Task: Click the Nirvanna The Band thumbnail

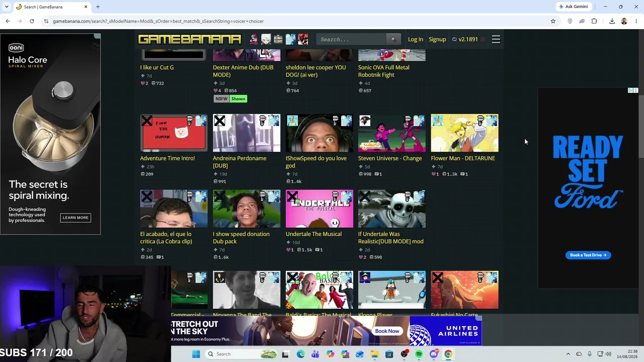Action: (x=247, y=290)
